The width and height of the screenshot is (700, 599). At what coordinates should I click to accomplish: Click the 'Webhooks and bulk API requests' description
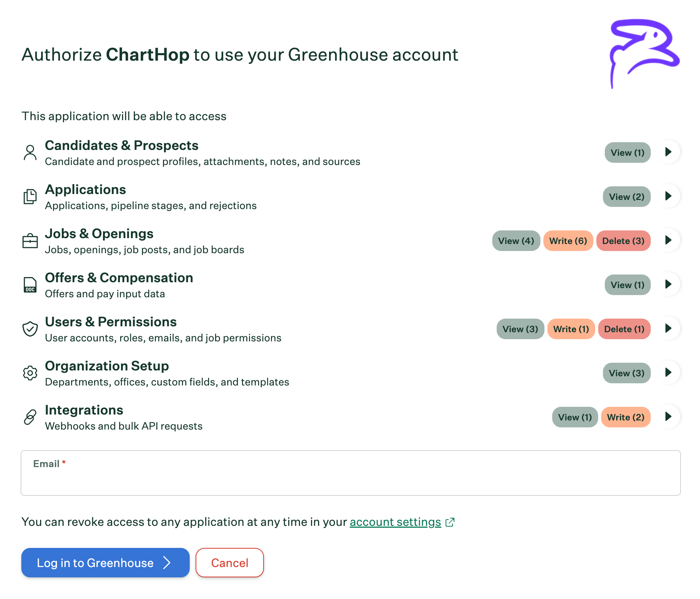click(124, 426)
